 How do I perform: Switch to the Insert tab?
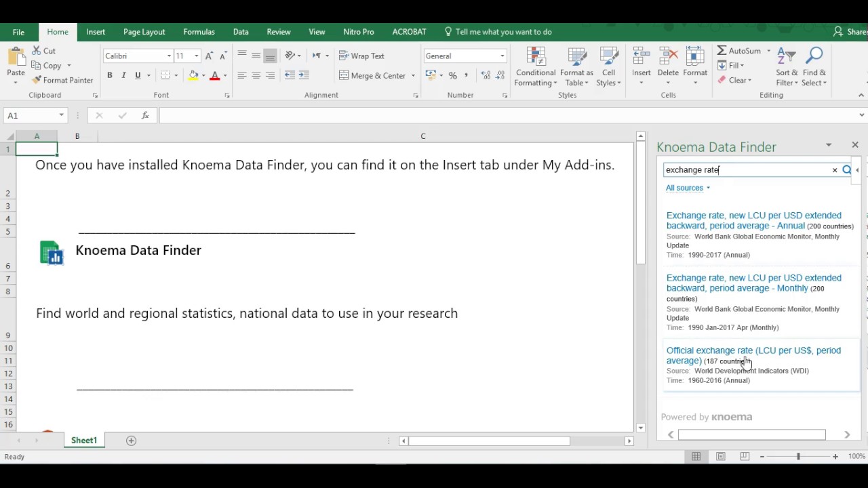click(x=96, y=32)
